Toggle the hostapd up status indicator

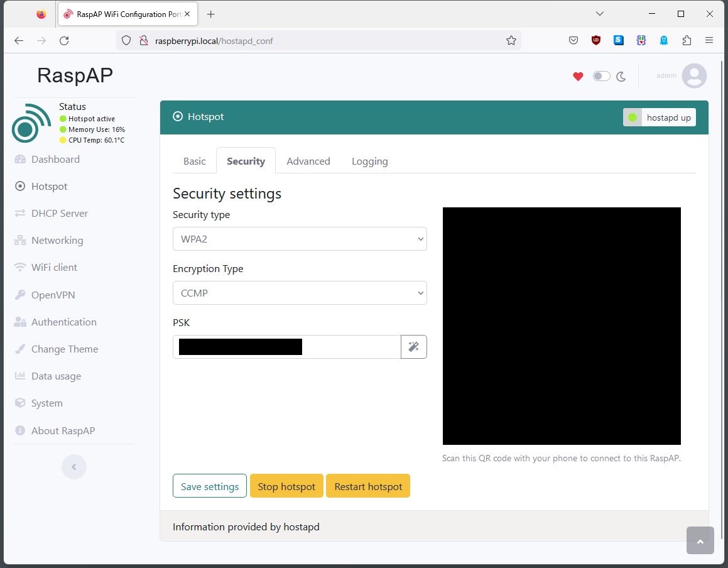click(x=659, y=117)
